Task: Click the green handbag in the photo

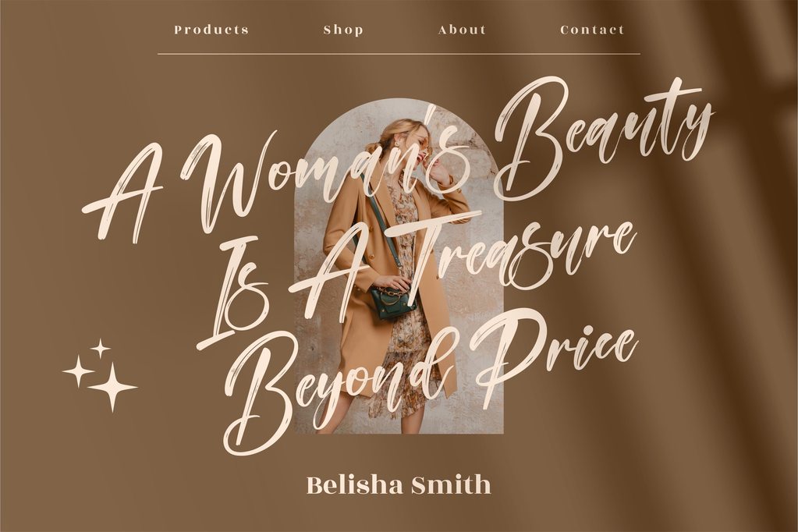Action: (x=392, y=302)
